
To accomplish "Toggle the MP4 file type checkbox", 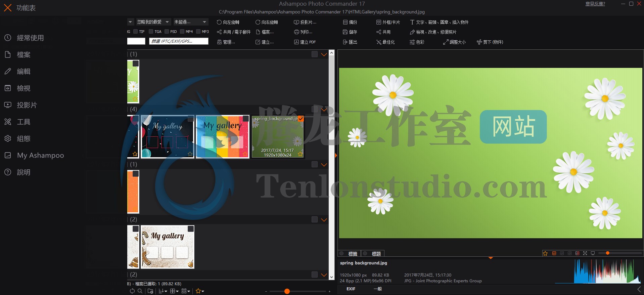I will point(182,32).
